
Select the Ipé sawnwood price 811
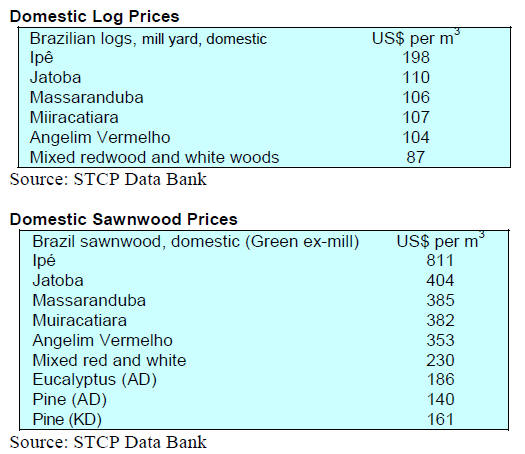tap(440, 260)
